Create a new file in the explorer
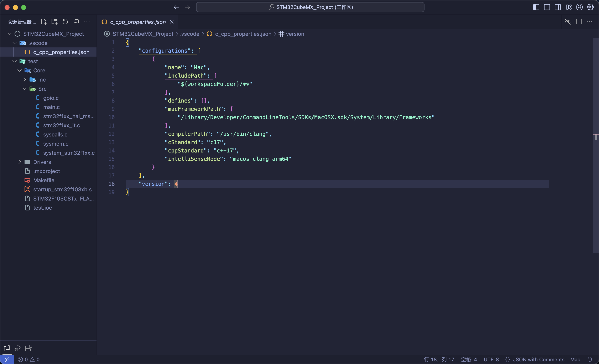Viewport: 599px width, 364px height. point(44,22)
